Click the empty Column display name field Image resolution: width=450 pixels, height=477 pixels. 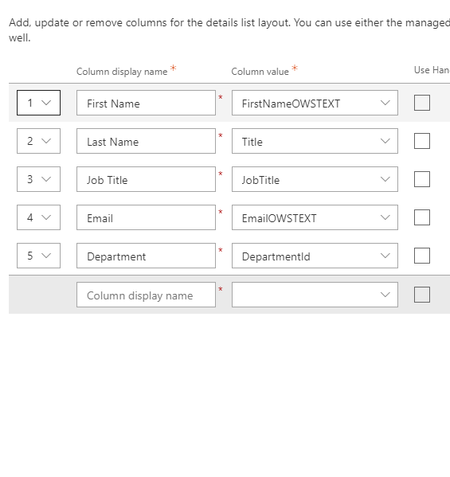[x=146, y=295]
